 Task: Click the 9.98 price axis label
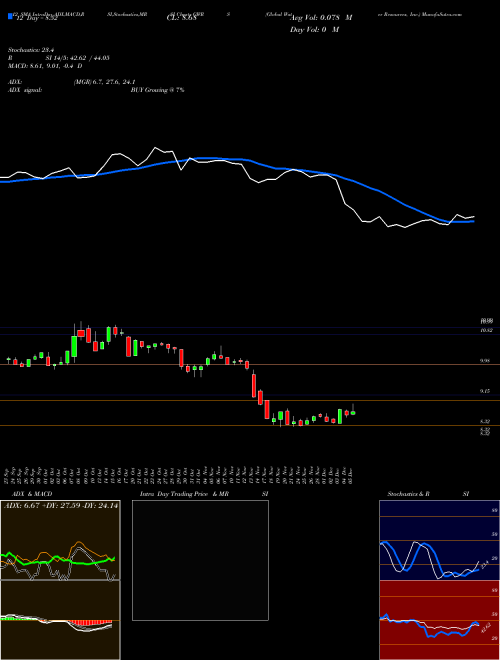pos(486,361)
